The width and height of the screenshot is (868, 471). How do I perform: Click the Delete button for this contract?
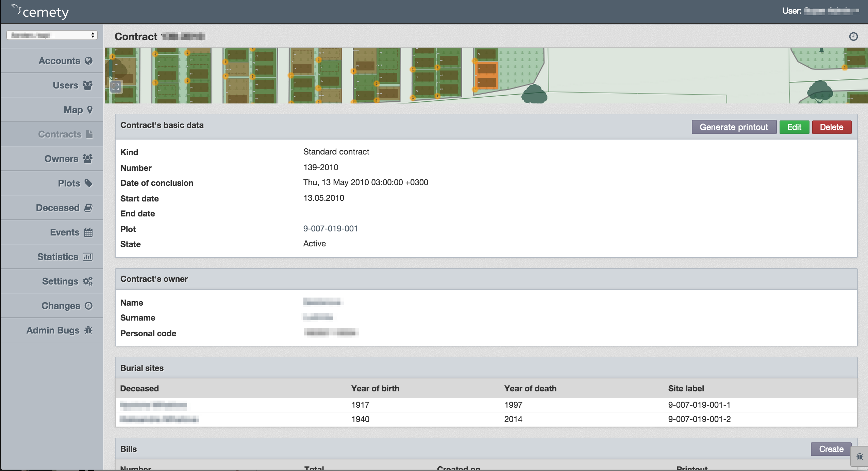tap(832, 127)
